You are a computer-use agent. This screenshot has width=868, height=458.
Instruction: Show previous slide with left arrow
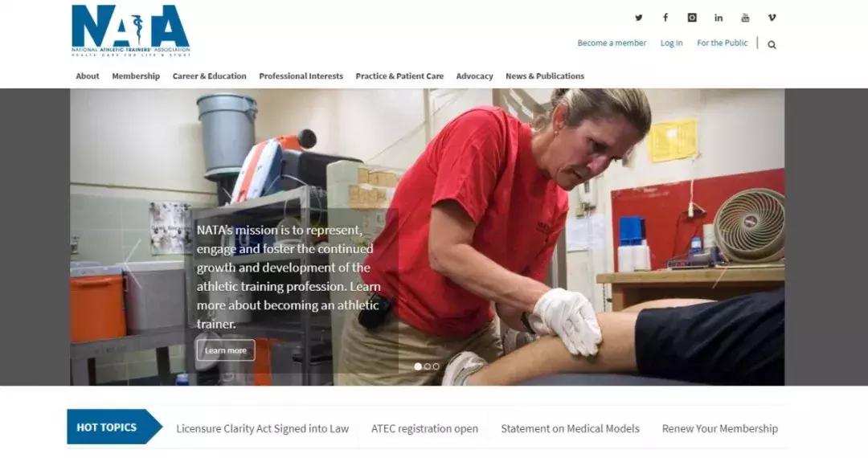[x=133, y=264]
